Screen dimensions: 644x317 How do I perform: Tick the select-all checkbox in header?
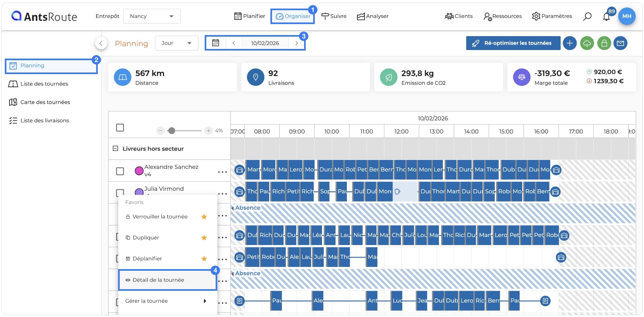coord(120,128)
